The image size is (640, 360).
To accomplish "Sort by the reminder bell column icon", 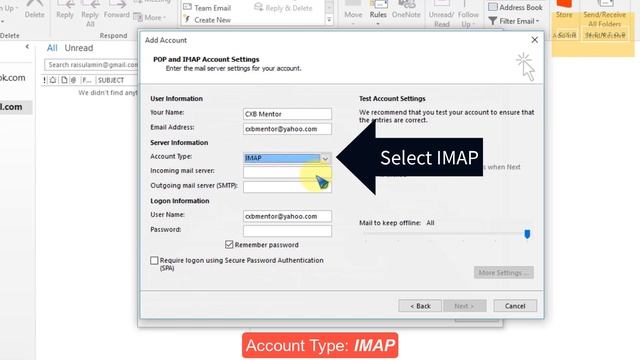I will point(53,80).
